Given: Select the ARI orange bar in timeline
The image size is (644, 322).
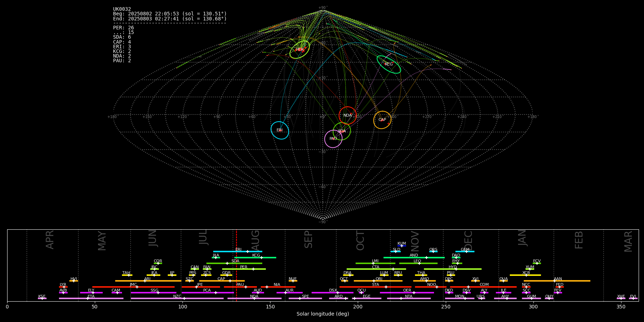Looking at the screenshot, I should (148, 281).
